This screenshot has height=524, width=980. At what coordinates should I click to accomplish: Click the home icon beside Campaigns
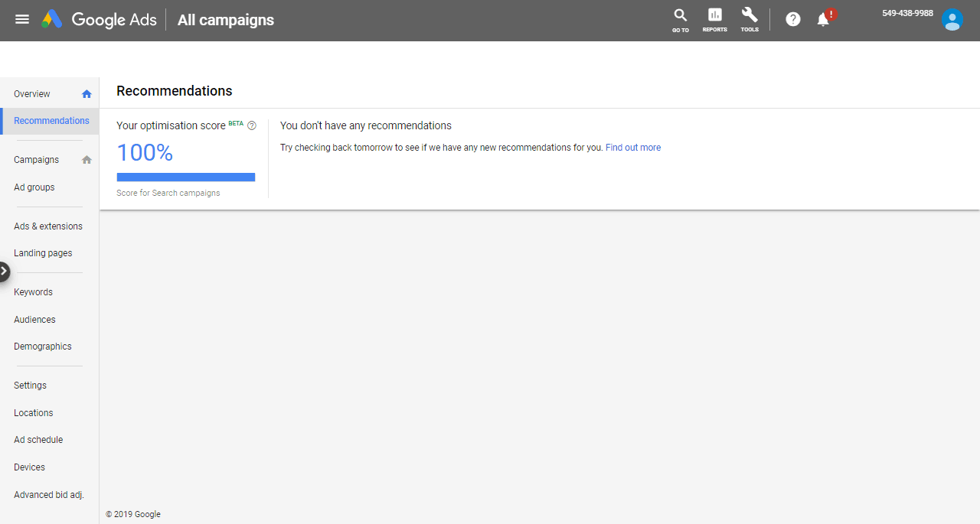pos(87,160)
